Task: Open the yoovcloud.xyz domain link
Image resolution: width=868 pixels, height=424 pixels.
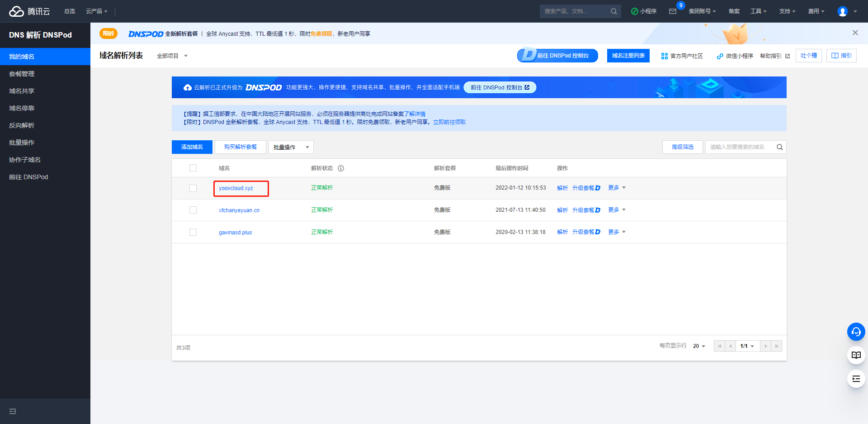Action: coord(236,188)
